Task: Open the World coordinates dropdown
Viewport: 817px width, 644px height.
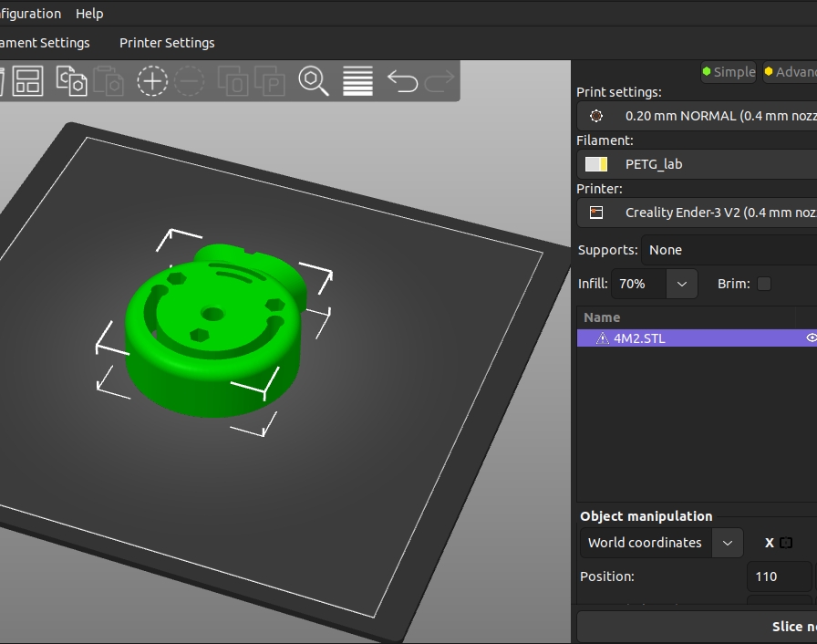Action: click(x=727, y=543)
